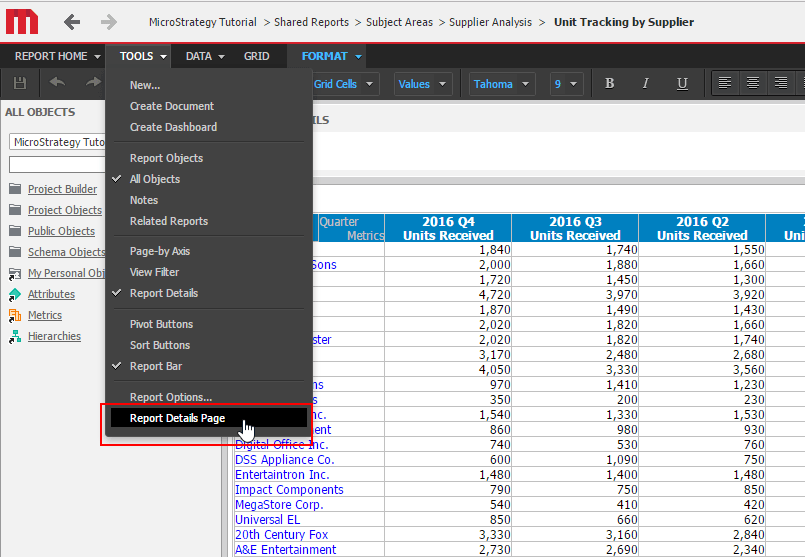The image size is (805, 557).
Task: Align text to the left
Action: [x=725, y=84]
